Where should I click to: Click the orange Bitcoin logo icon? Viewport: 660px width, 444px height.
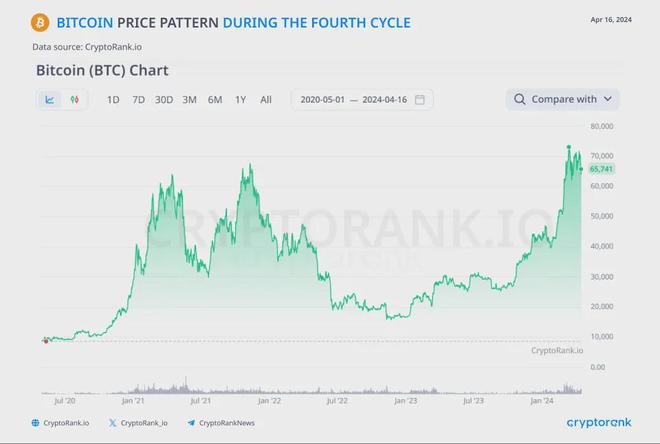pyautogui.click(x=40, y=22)
